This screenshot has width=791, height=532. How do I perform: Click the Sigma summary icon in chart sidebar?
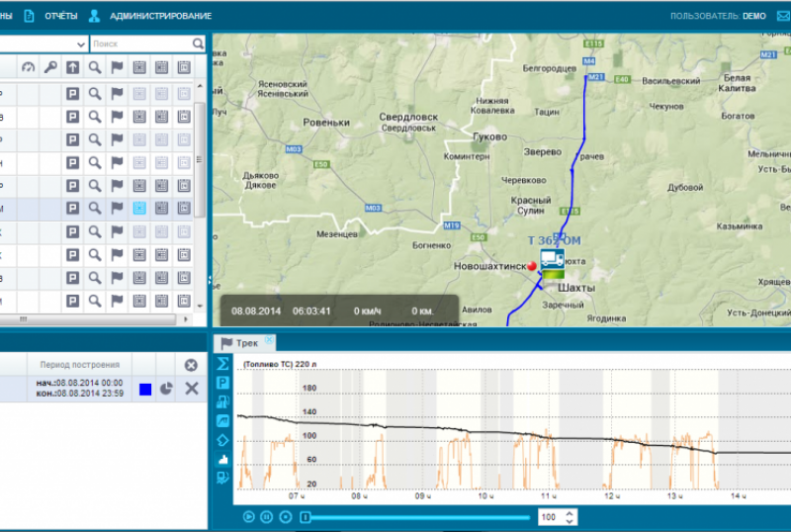click(222, 363)
